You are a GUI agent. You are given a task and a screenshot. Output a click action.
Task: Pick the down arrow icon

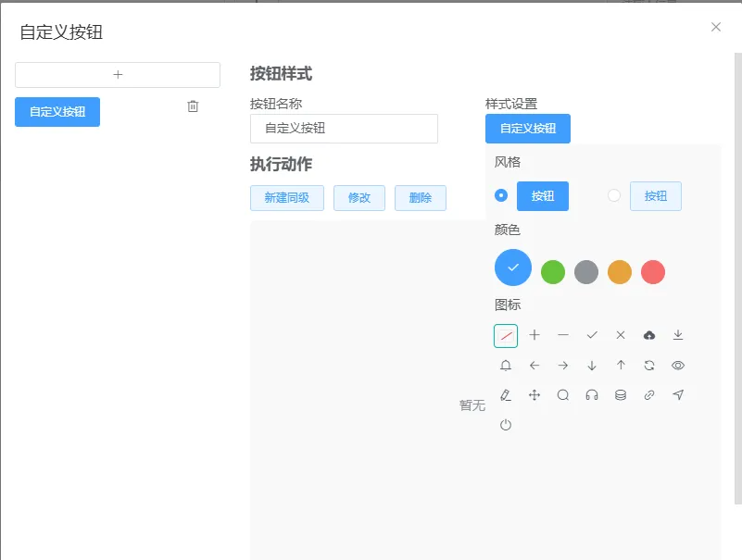pyautogui.click(x=592, y=365)
